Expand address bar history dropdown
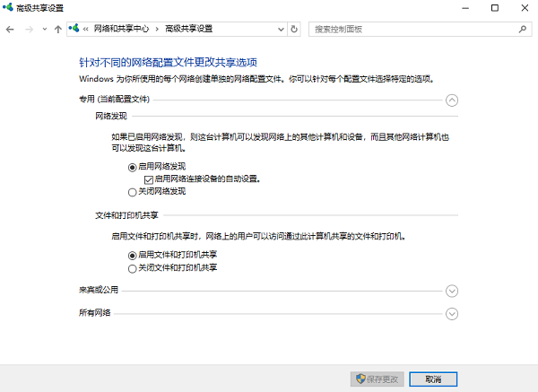 click(281, 30)
